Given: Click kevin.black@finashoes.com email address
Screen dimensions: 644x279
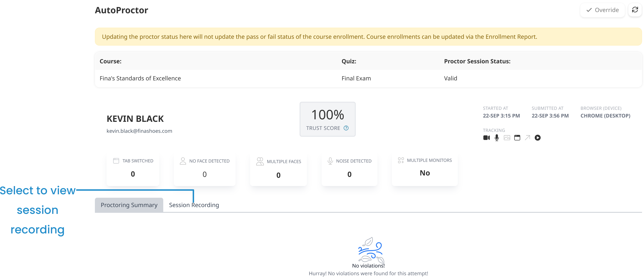Looking at the screenshot, I should [139, 131].
